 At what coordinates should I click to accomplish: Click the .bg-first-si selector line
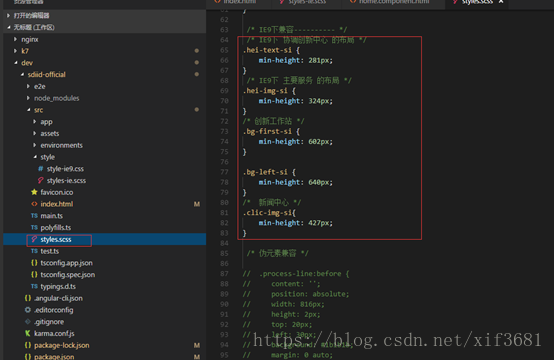(x=271, y=131)
